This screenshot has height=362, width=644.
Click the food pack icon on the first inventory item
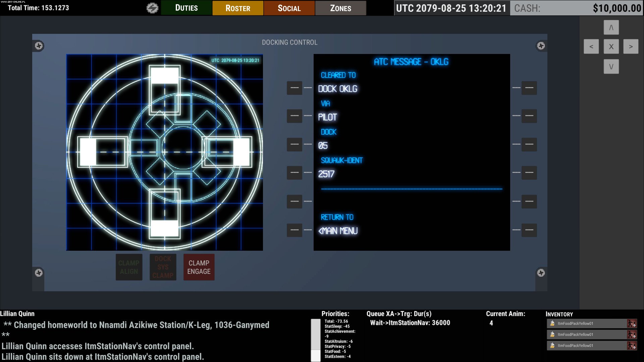pos(552,323)
